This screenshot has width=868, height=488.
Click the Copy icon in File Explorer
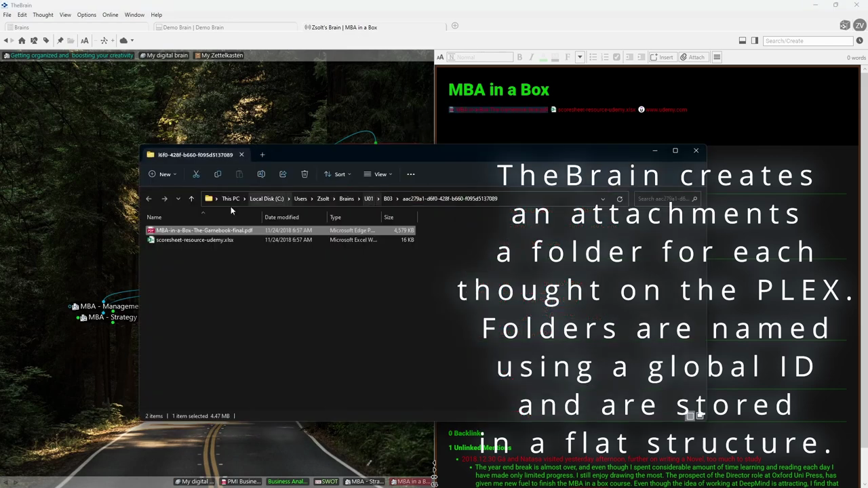(x=218, y=174)
